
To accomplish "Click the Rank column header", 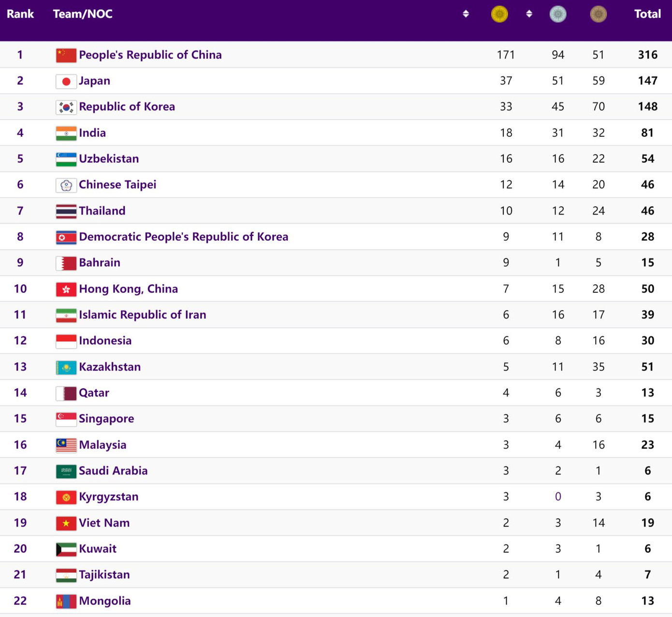I will [20, 14].
